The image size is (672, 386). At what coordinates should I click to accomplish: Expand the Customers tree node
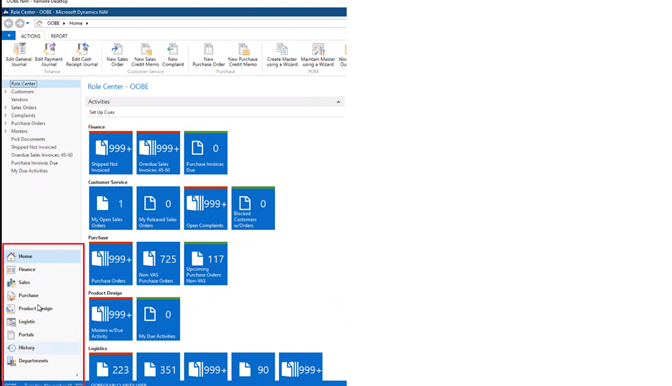(6, 92)
